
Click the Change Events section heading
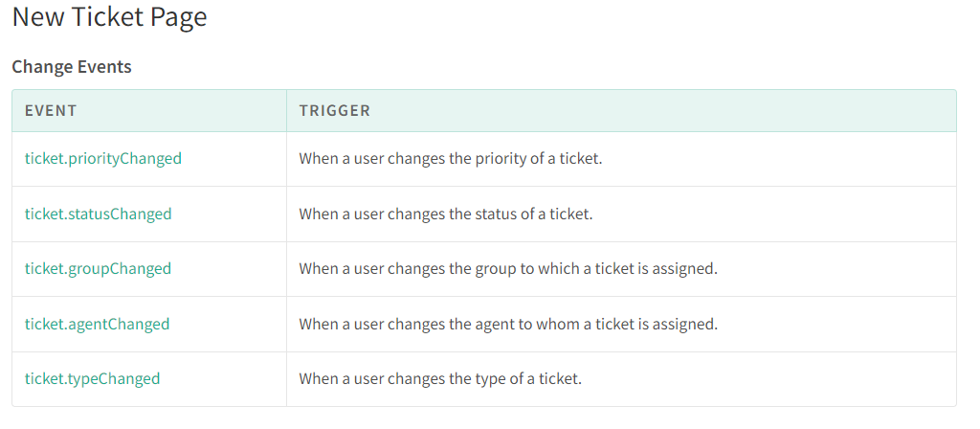72,66
